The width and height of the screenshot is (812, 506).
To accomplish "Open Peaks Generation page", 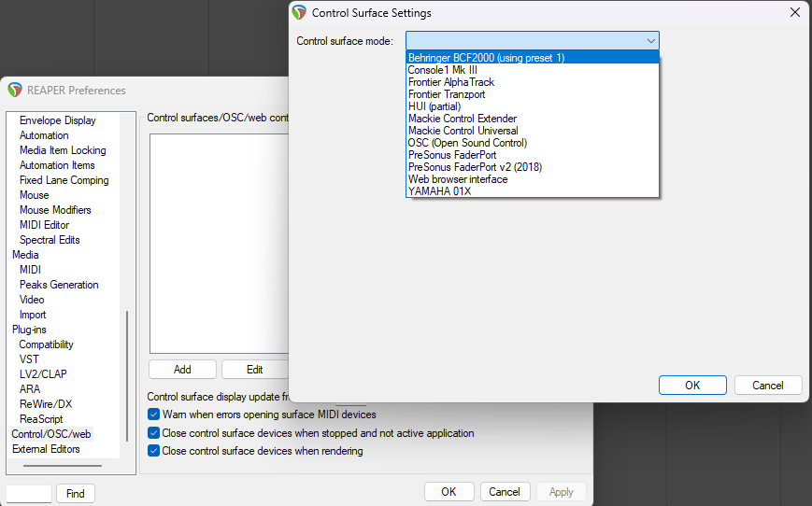I will point(59,285).
